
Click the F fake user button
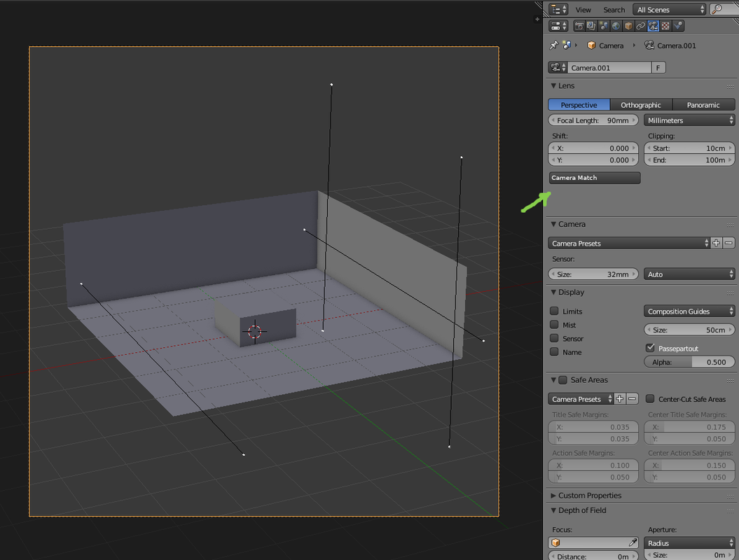click(658, 68)
